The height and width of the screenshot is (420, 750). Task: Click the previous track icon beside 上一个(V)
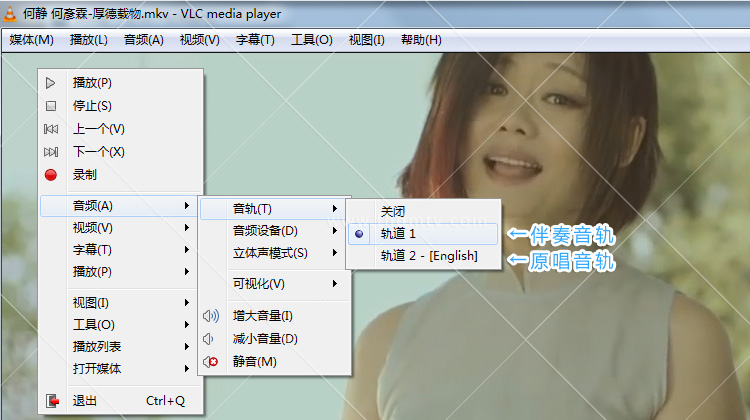point(51,129)
